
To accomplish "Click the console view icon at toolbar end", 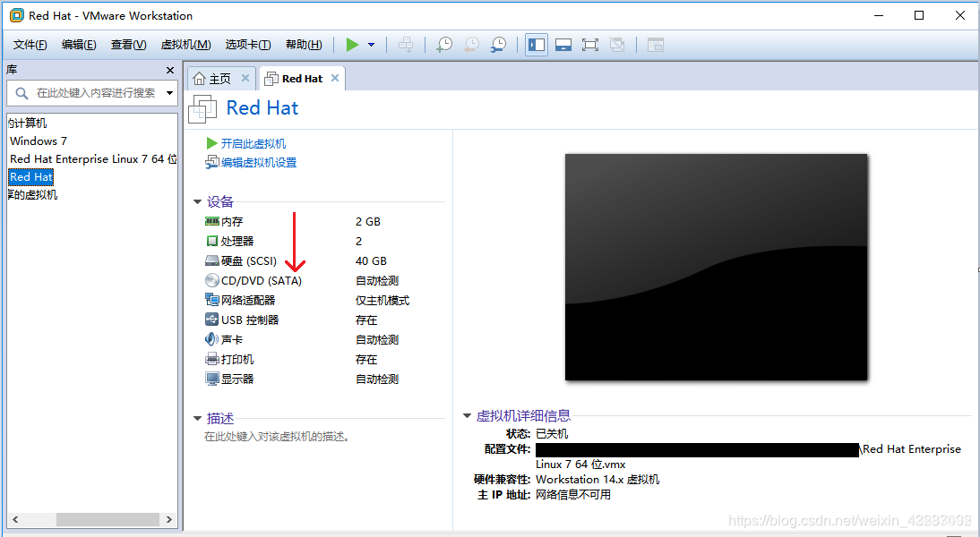I will tap(655, 45).
